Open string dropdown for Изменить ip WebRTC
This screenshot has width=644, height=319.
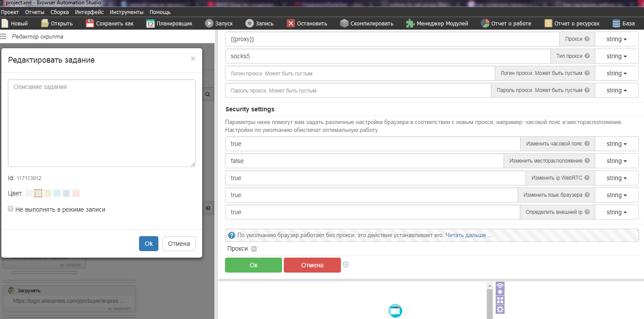(x=616, y=178)
